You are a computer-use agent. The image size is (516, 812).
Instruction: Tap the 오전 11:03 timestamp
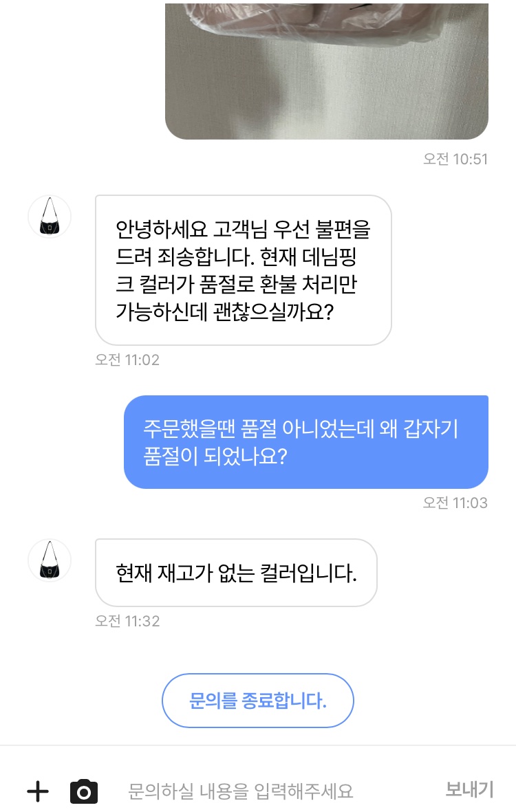(x=455, y=503)
